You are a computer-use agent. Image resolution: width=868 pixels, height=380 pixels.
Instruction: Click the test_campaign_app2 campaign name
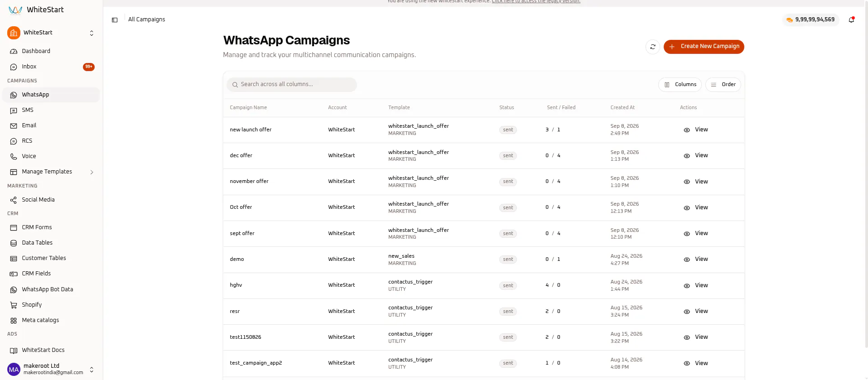coord(256,363)
